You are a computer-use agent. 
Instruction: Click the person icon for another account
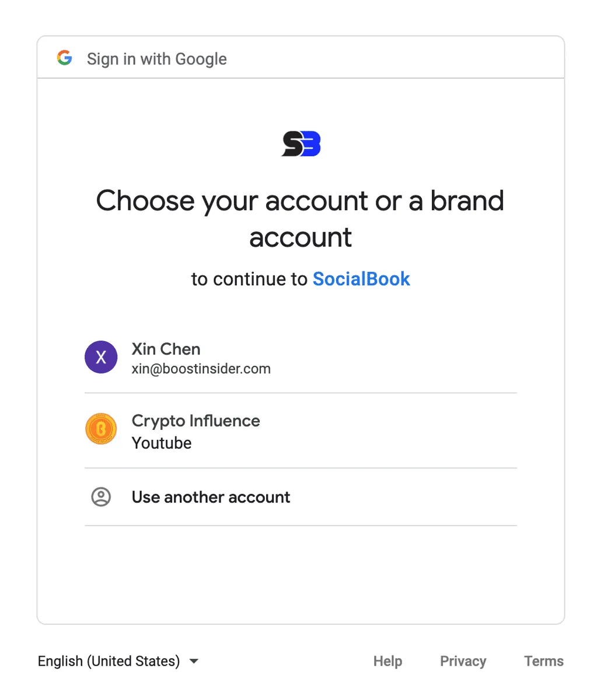coord(101,497)
